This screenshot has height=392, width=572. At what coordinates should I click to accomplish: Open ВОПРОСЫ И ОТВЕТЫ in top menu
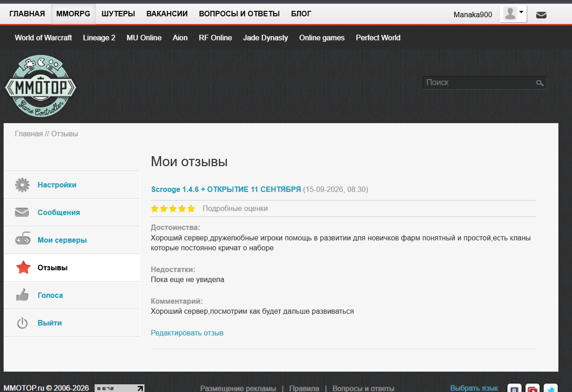(x=240, y=14)
